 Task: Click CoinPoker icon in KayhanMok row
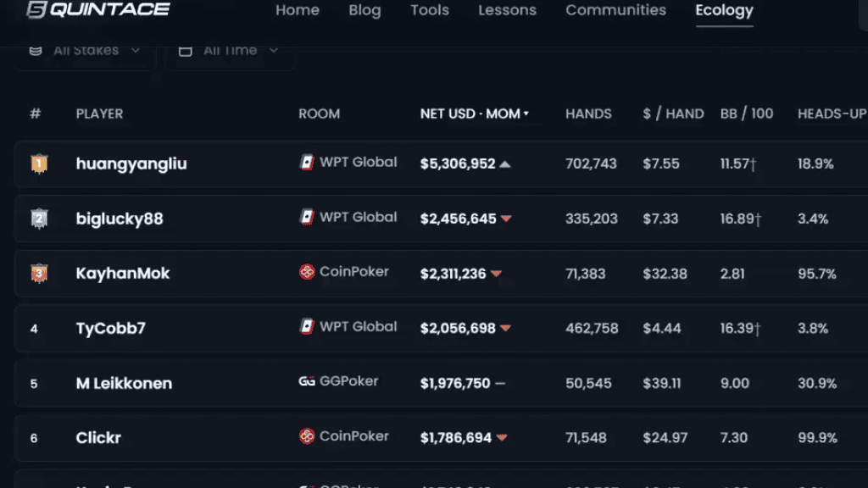coord(307,272)
